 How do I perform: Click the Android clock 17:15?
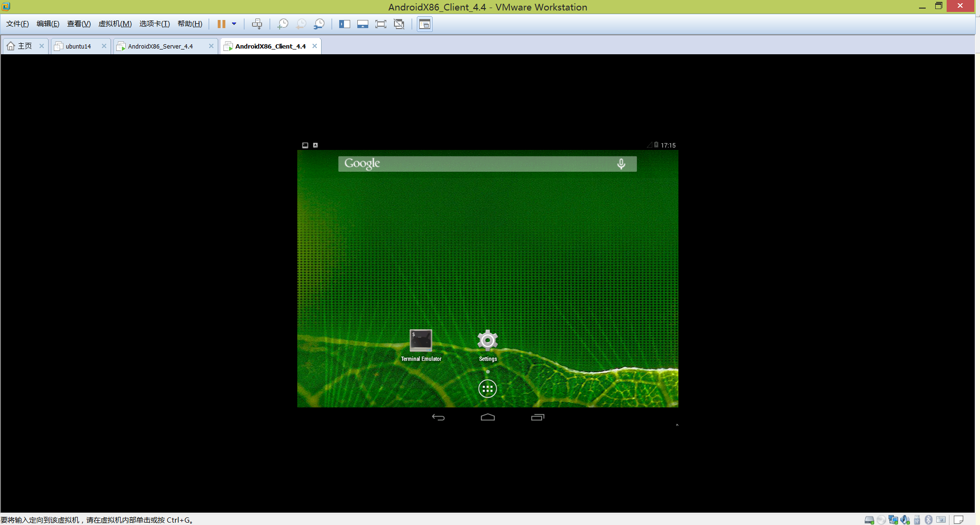pos(668,145)
